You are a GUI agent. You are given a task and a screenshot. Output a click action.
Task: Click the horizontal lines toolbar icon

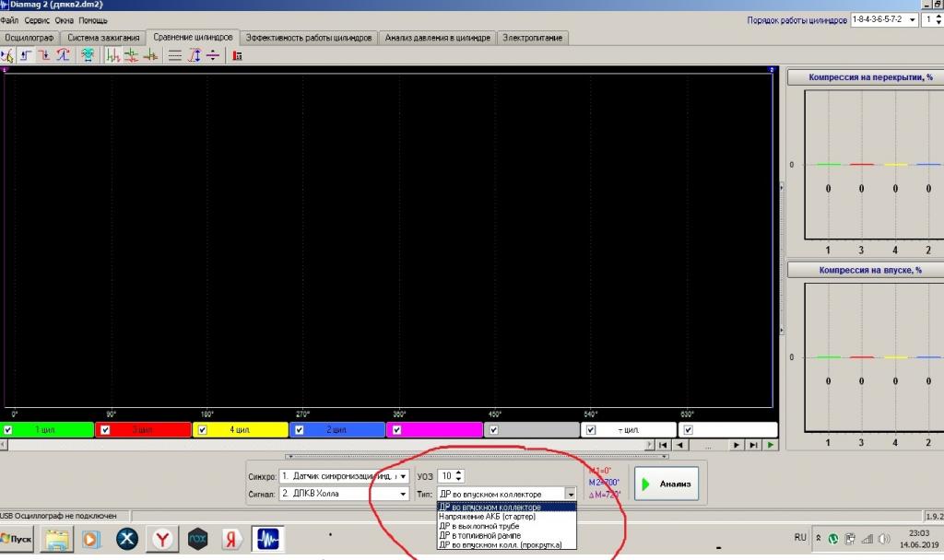[175, 56]
